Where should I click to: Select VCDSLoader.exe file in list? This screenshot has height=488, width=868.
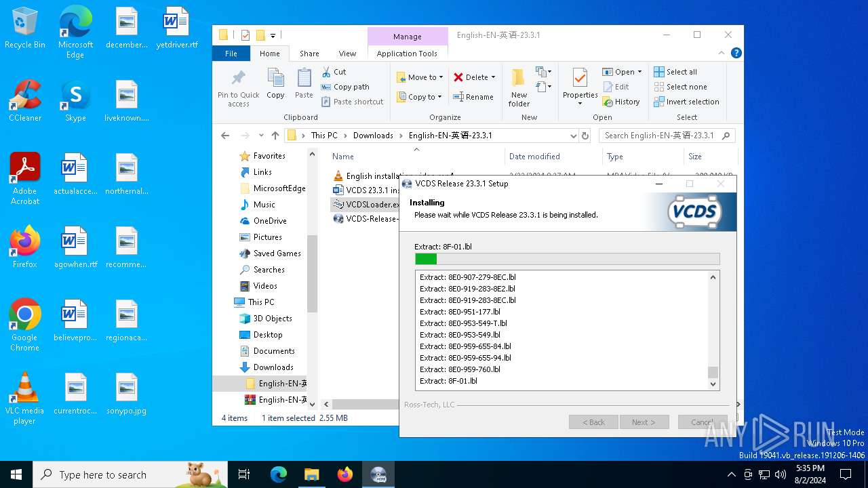coord(366,205)
